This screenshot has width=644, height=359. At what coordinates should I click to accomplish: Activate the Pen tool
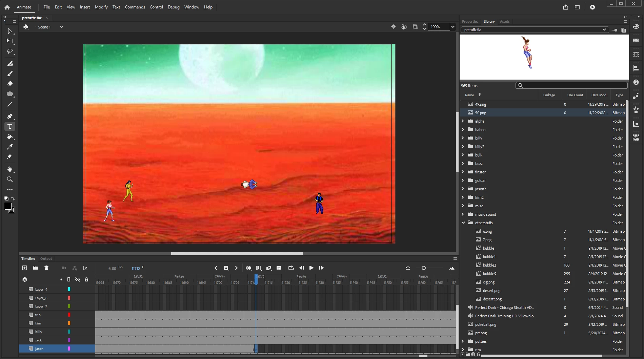[10, 116]
